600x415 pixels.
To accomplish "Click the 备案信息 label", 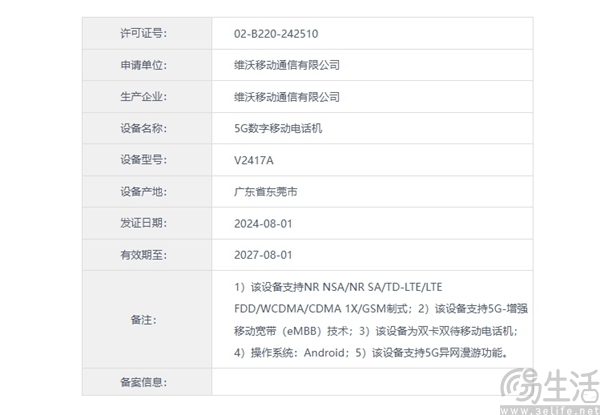I will pyautogui.click(x=143, y=382).
